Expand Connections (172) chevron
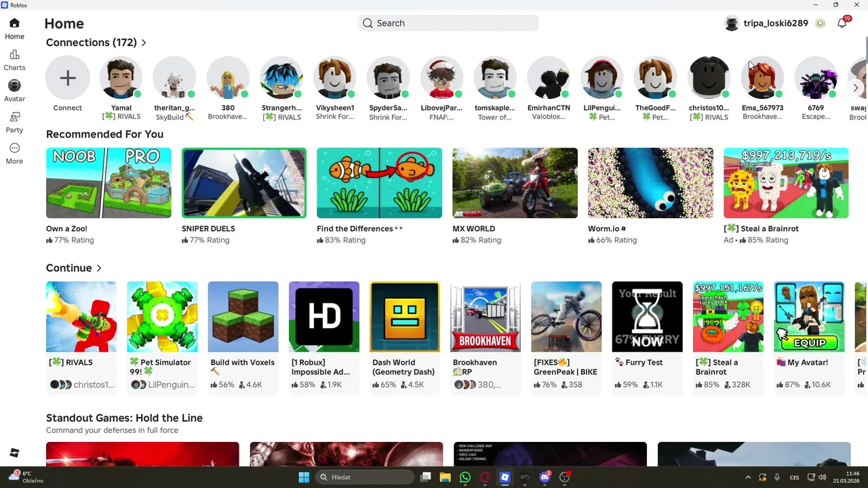The width and height of the screenshot is (868, 488). 144,43
